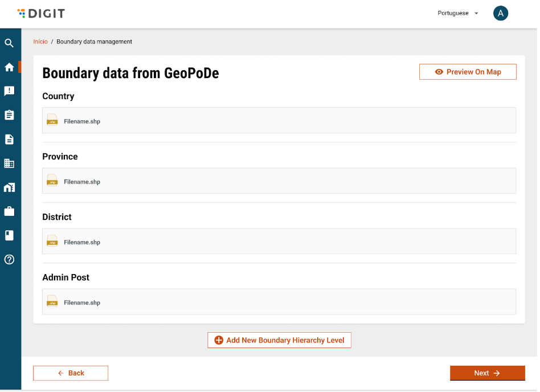This screenshot has width=540, height=392.
Task: Click the Admin Post shapefile icon
Action: click(x=52, y=302)
